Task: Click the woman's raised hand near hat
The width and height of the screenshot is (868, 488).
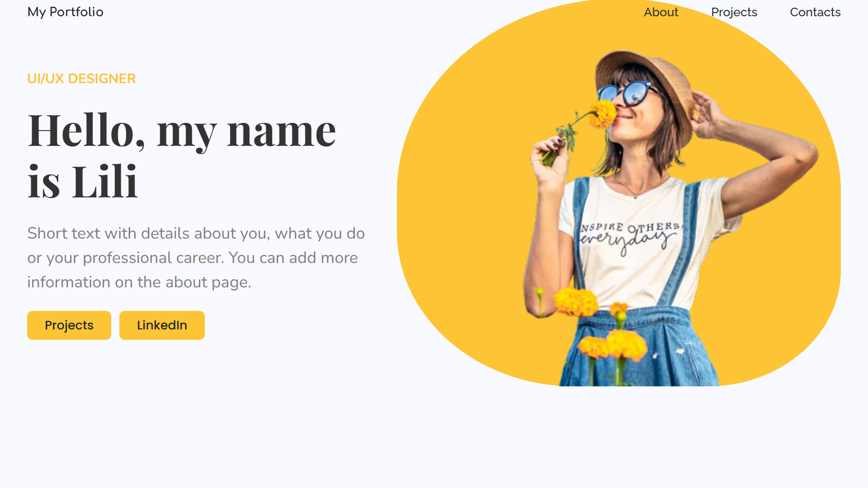Action: [705, 114]
